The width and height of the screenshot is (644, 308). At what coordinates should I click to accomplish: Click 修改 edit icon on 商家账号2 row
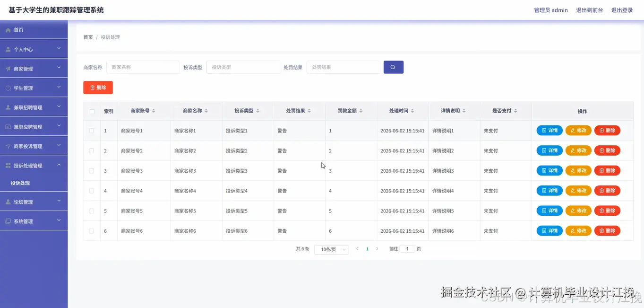[573, 150]
